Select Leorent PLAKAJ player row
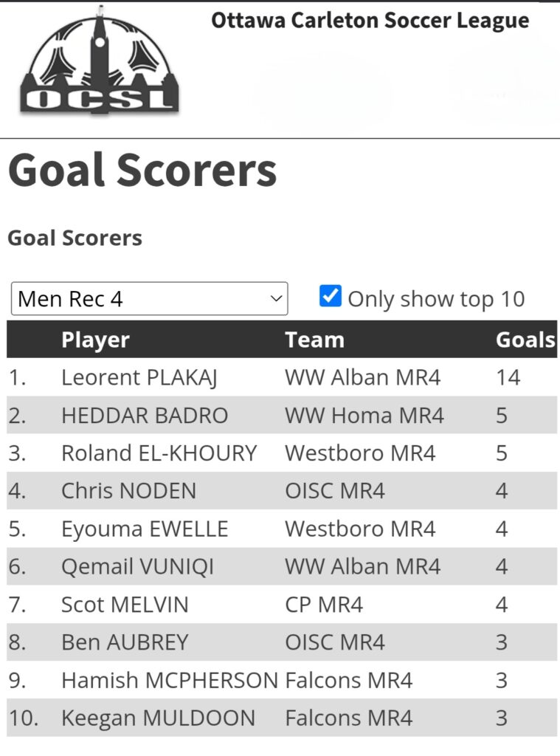The height and width of the screenshot is (756, 560). click(282, 377)
